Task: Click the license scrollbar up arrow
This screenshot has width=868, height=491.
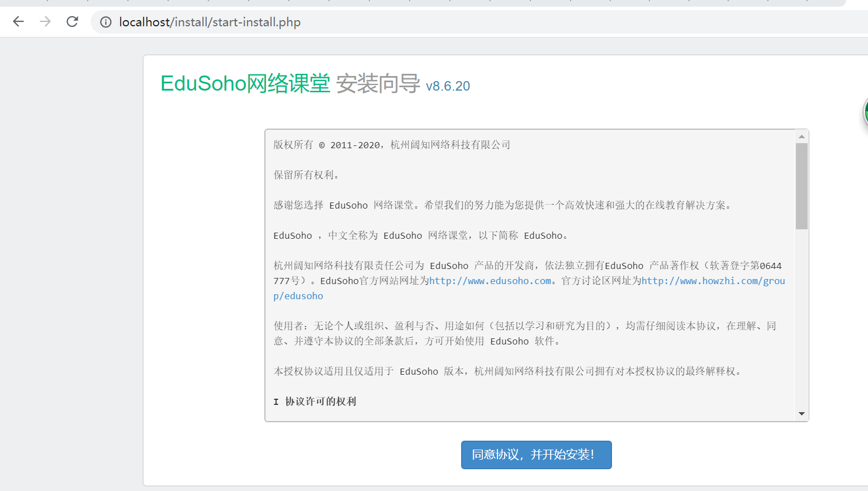Action: [x=801, y=136]
